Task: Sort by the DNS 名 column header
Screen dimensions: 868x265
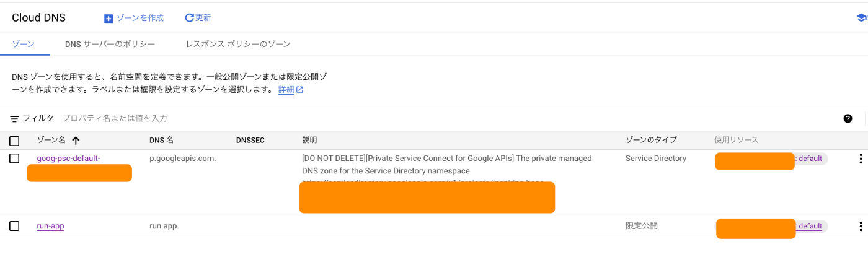Action: pos(161,141)
